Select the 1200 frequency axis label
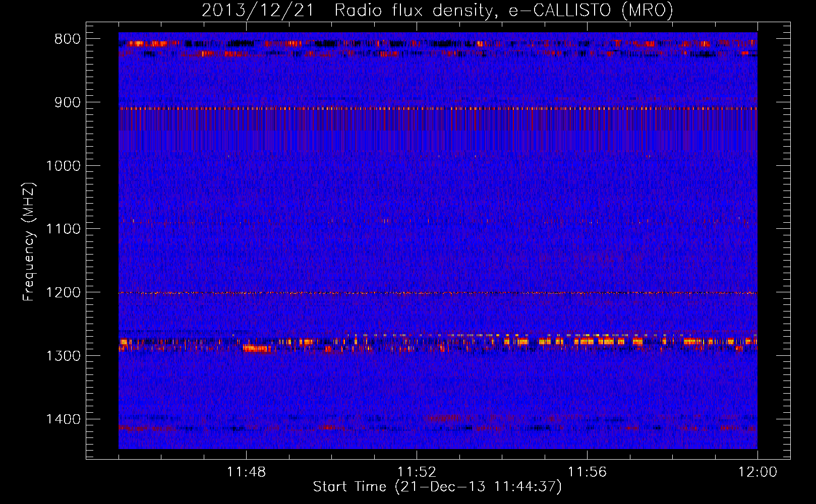The image size is (816, 504). (64, 293)
